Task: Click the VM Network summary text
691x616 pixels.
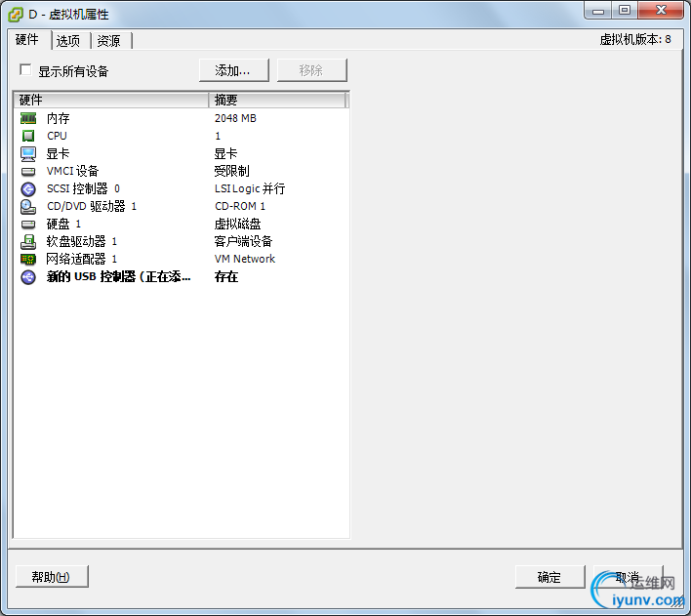Action: point(245,259)
